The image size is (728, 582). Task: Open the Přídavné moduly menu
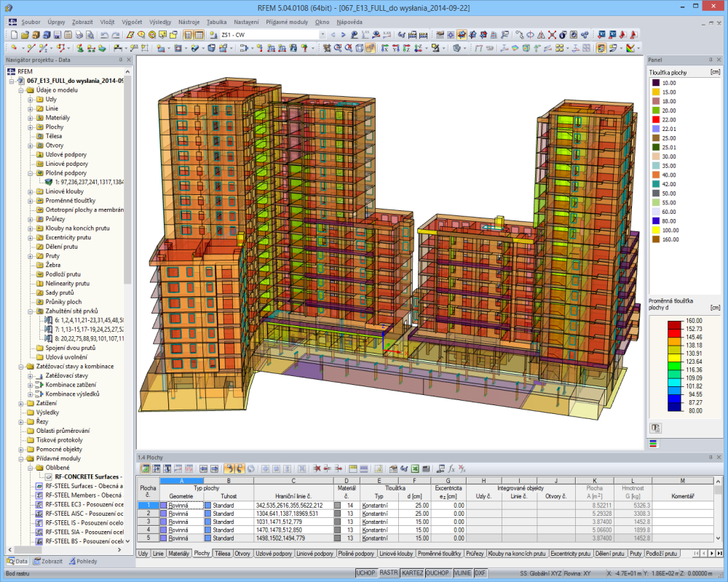tap(286, 22)
